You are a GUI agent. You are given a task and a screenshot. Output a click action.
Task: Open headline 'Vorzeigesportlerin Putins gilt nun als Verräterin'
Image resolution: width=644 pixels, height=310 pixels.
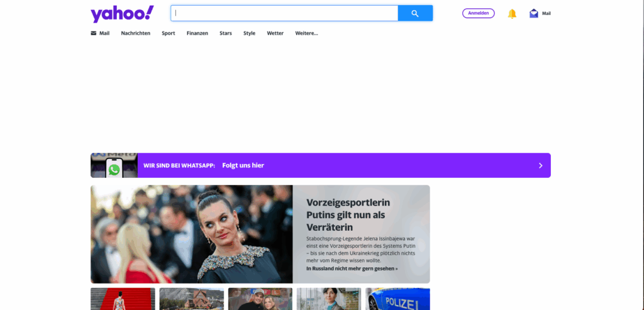pos(348,215)
